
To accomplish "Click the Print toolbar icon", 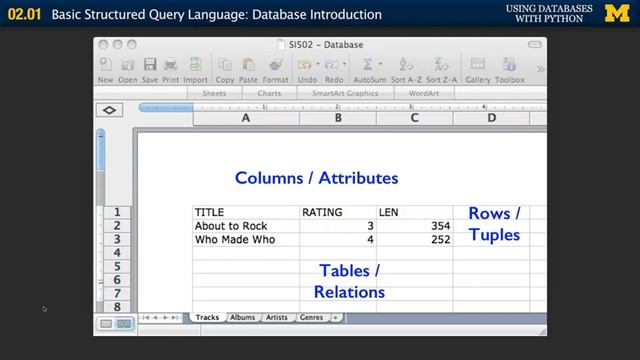I will (x=170, y=64).
